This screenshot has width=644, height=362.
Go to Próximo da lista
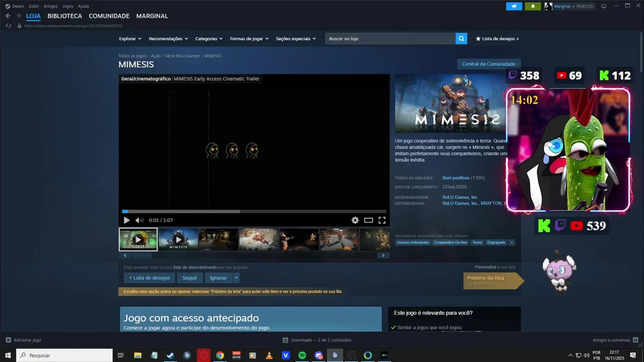point(493,280)
